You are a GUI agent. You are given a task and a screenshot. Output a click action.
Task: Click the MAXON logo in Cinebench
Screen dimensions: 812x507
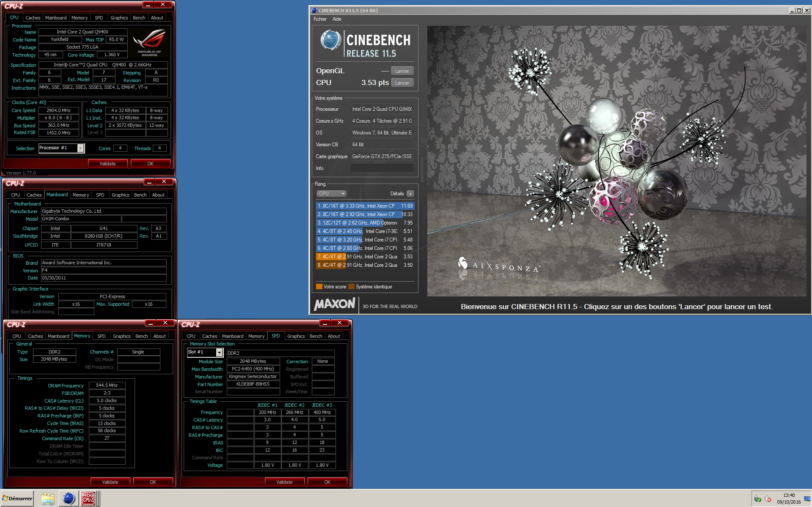[x=335, y=304]
